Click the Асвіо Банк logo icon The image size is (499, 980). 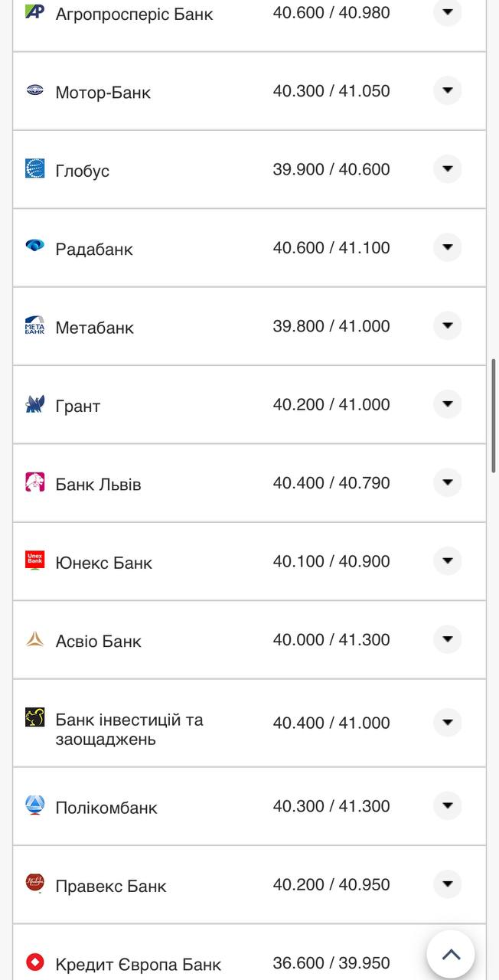[34, 639]
